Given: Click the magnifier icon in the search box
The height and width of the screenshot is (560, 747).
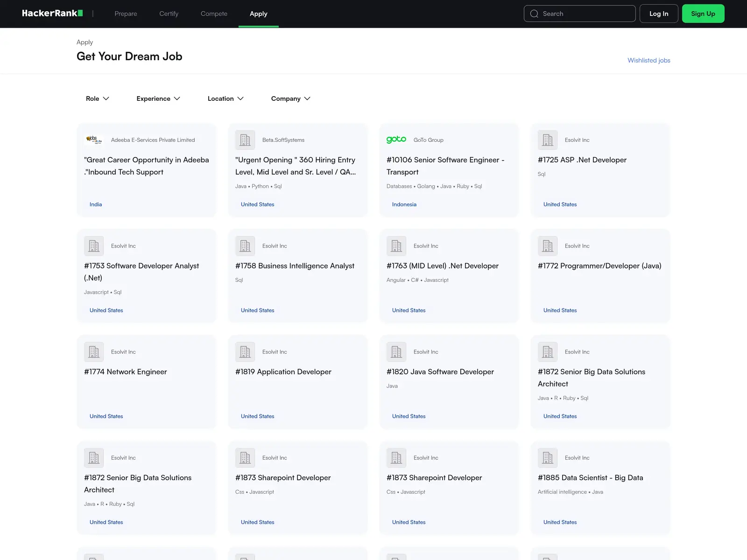Looking at the screenshot, I should [x=534, y=14].
